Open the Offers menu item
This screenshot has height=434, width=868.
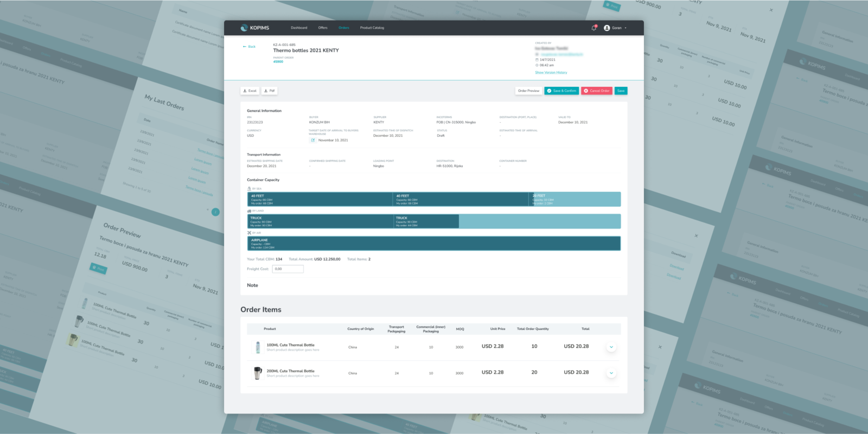pyautogui.click(x=323, y=28)
